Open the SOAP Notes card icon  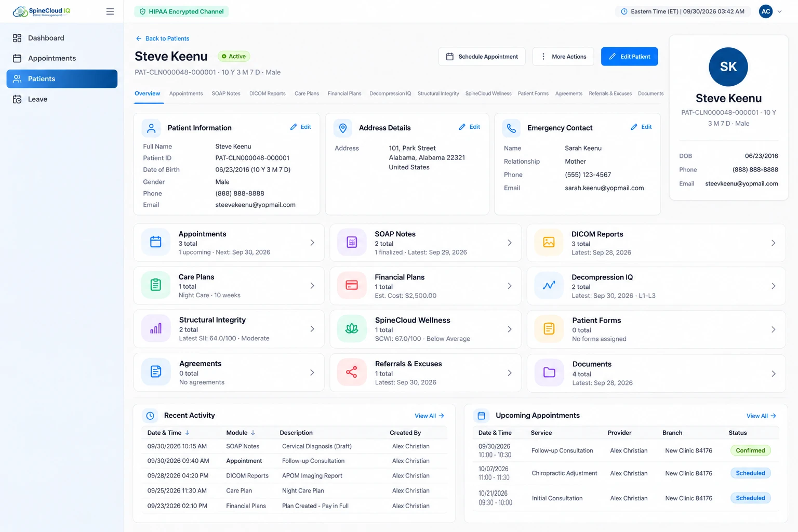(x=352, y=242)
